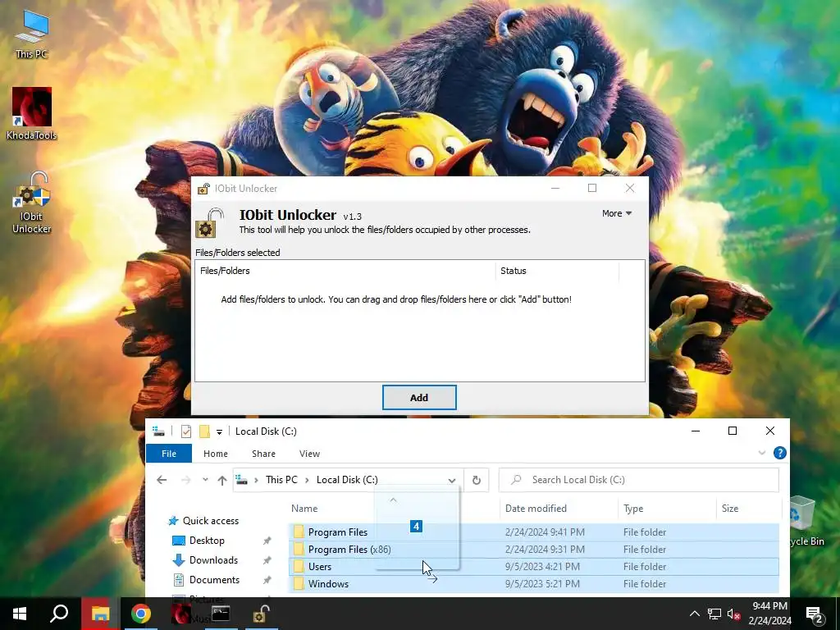The height and width of the screenshot is (630, 840).
Task: Click Command Prompt taskbar icon
Action: [221, 614]
